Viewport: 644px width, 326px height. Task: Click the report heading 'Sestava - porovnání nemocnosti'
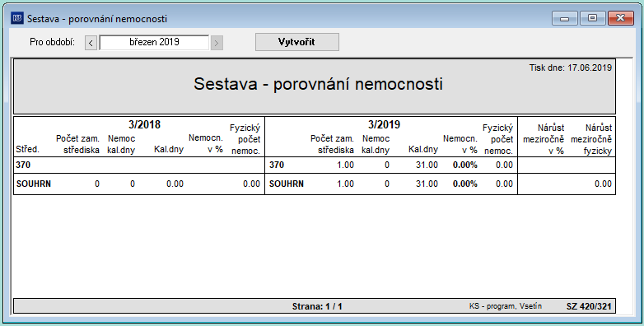(319, 84)
